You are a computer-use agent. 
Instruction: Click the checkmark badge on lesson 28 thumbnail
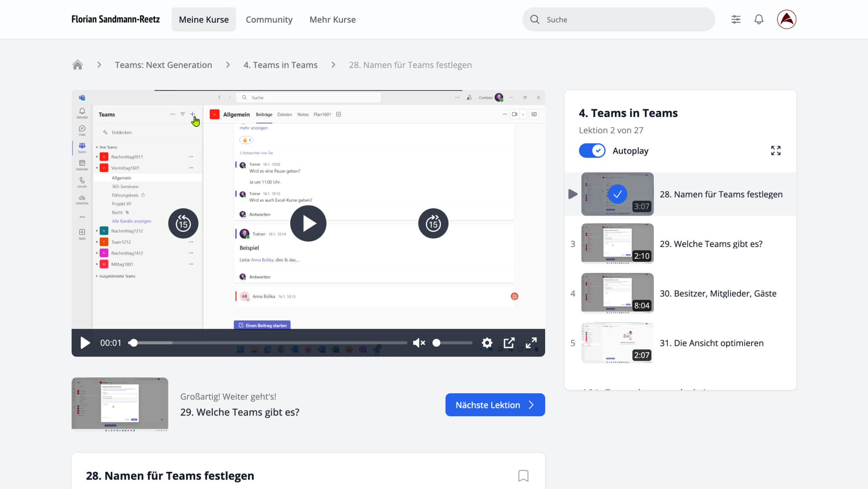pos(617,194)
